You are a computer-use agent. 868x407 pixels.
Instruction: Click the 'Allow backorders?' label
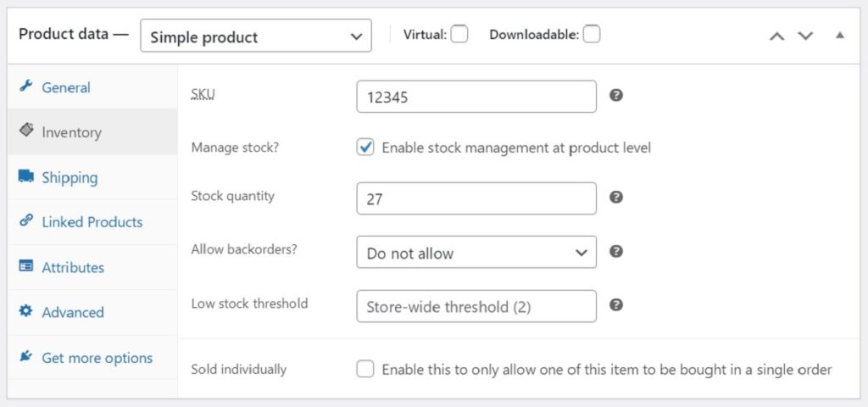(x=244, y=249)
